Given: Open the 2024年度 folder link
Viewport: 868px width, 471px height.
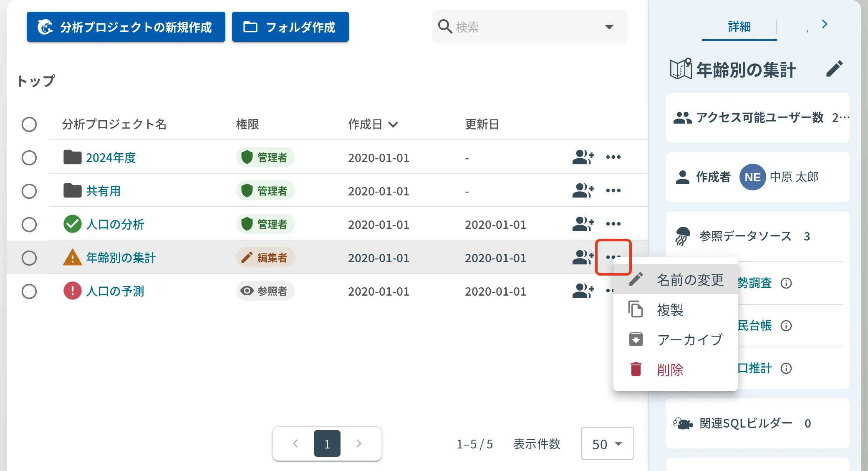Looking at the screenshot, I should coord(111,158).
